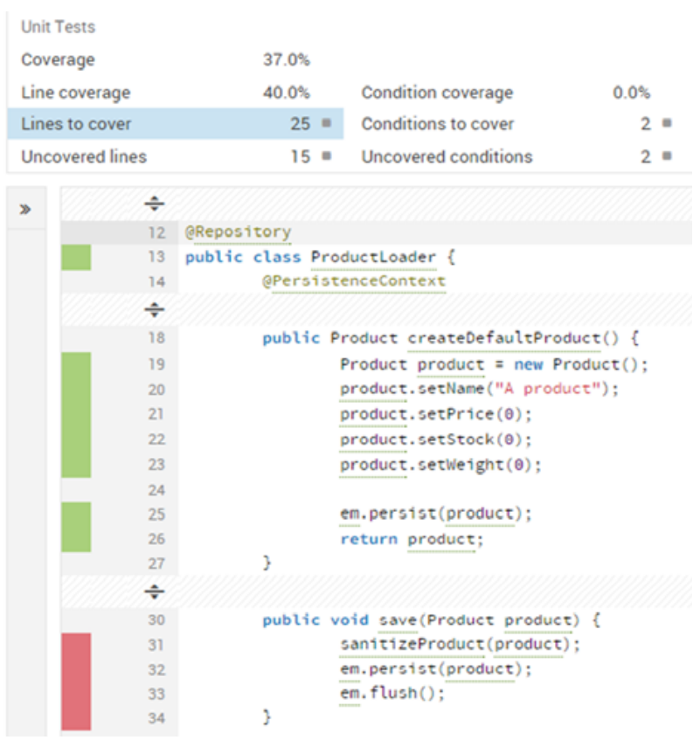Expand collapsed lines between 14 and 18
Screen dimensions: 700x740
(x=154, y=309)
